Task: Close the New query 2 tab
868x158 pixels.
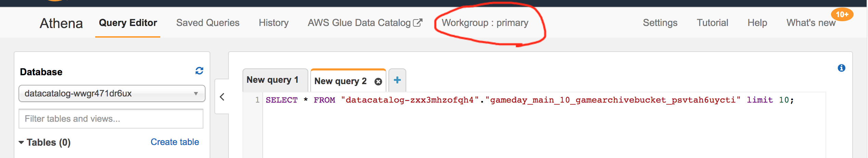Action: [x=378, y=81]
